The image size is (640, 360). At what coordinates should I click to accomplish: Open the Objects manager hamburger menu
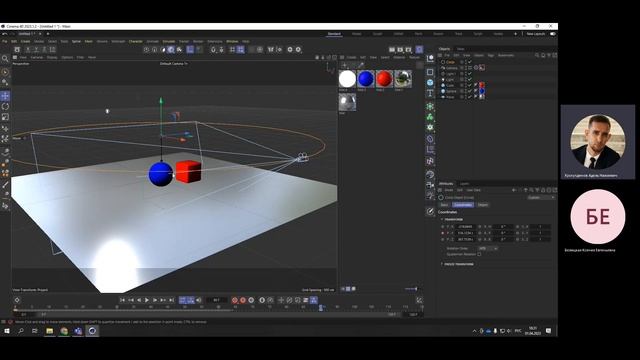(x=440, y=55)
